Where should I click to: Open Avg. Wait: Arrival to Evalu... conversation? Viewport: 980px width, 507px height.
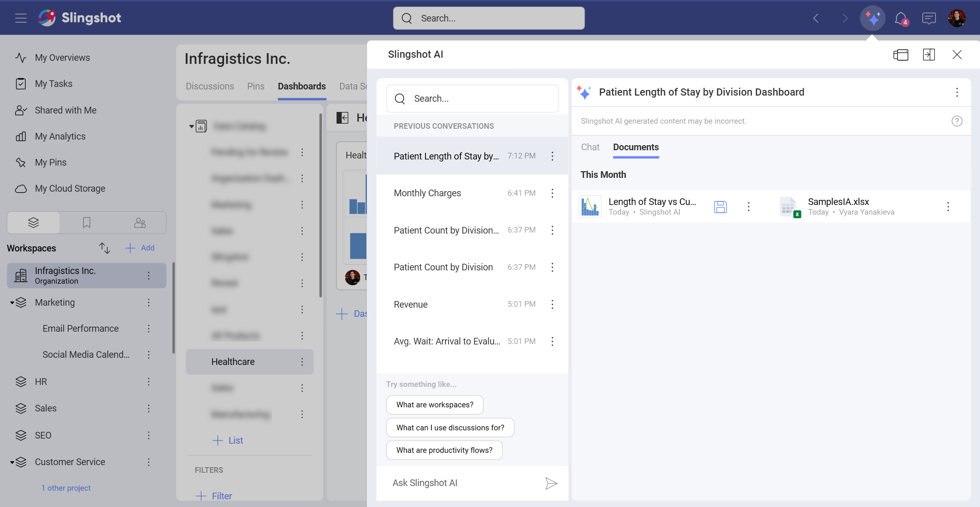(x=447, y=341)
